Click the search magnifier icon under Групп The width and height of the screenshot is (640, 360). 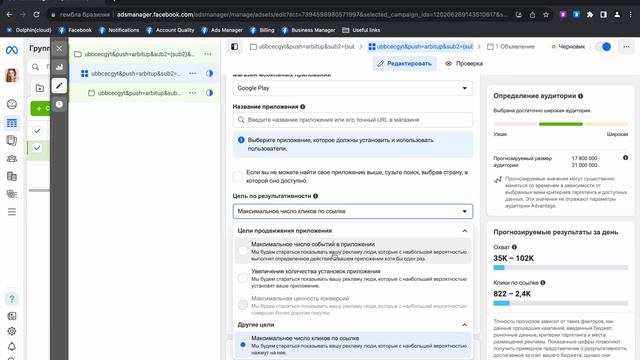point(36,67)
